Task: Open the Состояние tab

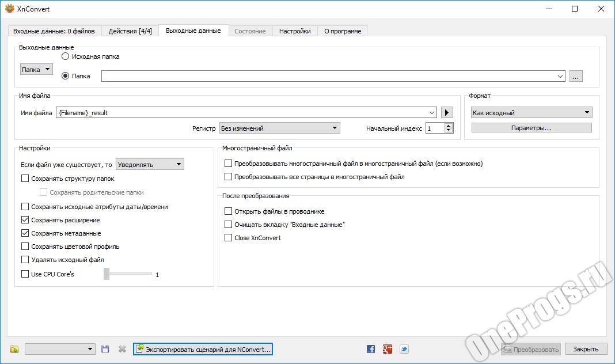Action: (250, 31)
